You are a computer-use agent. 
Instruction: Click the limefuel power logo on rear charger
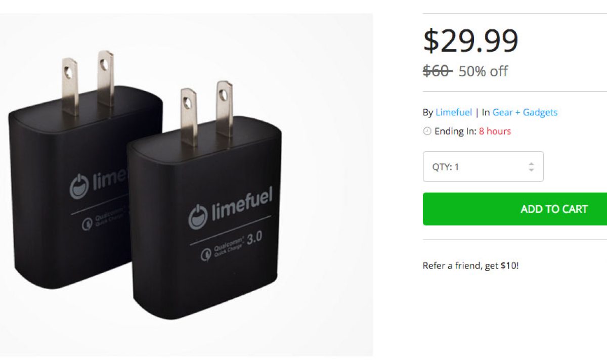click(79, 186)
